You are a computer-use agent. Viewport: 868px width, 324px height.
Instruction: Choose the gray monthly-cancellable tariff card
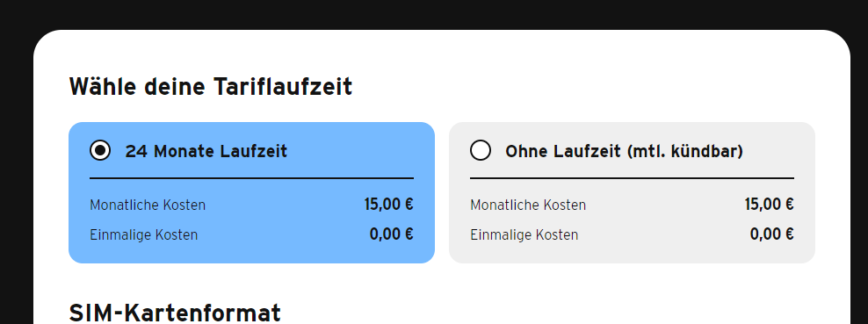click(632, 192)
